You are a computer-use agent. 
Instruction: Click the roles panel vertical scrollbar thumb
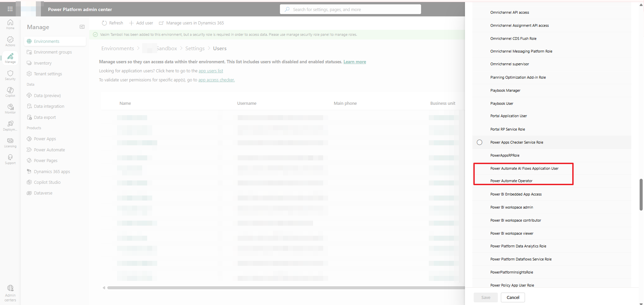[641, 195]
